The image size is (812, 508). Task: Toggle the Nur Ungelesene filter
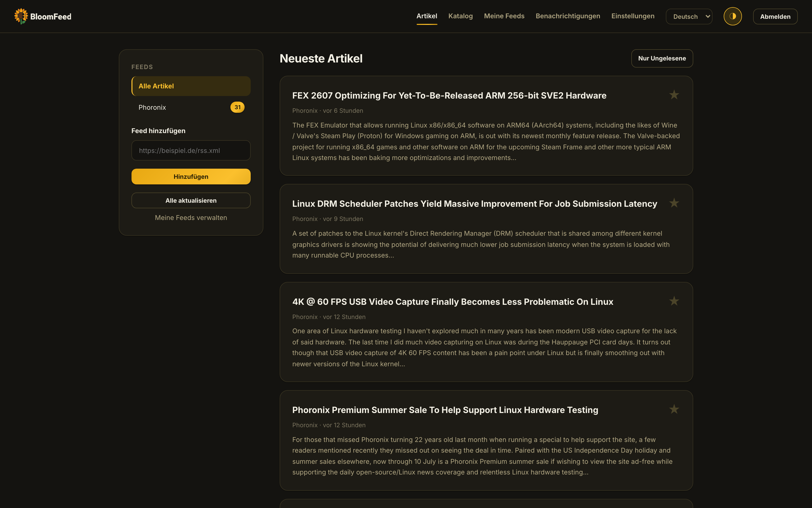(662, 58)
